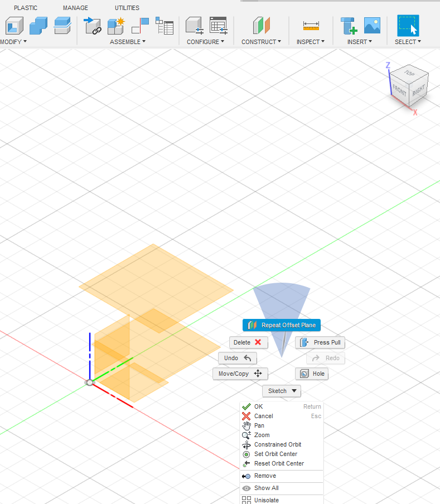Click Show All with eye icon
The width and height of the screenshot is (440, 504).
click(x=266, y=488)
